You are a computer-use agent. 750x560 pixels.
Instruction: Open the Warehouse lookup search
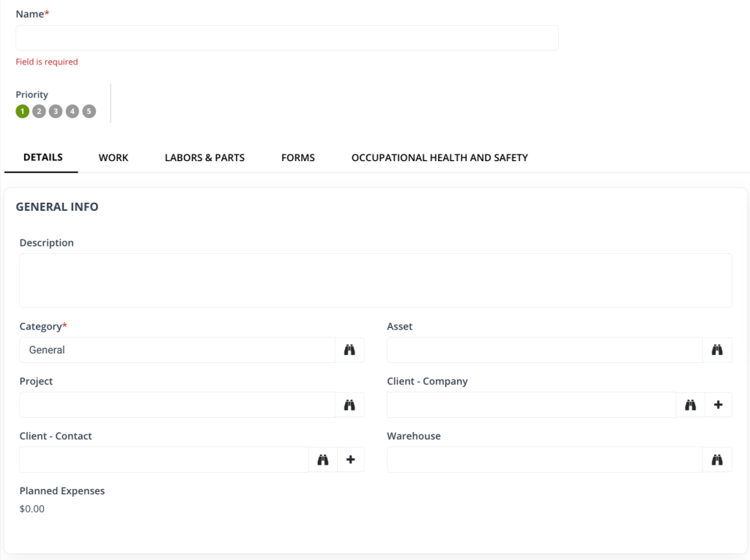(717, 460)
